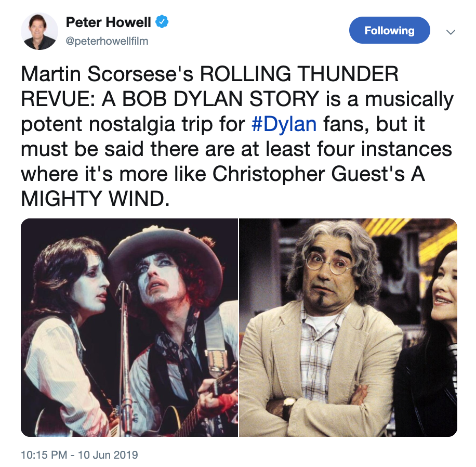
Task: Click the blue verified badge
Action: (162, 22)
